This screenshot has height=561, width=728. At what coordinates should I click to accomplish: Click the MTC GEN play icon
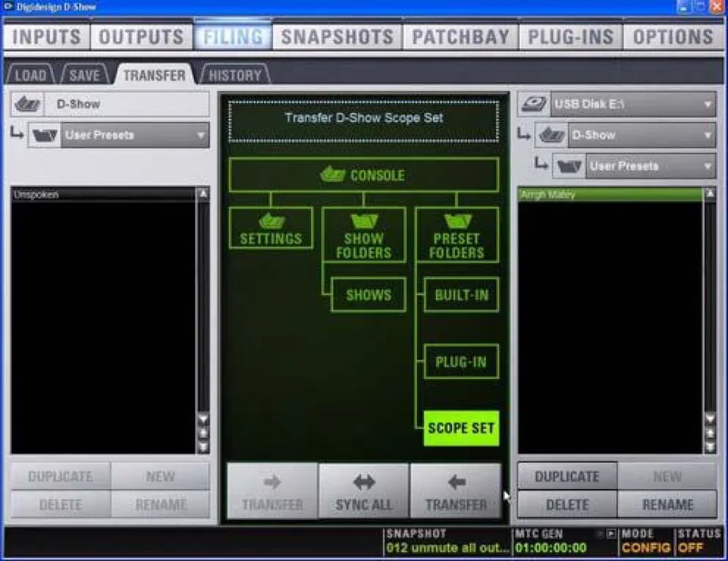click(x=612, y=534)
